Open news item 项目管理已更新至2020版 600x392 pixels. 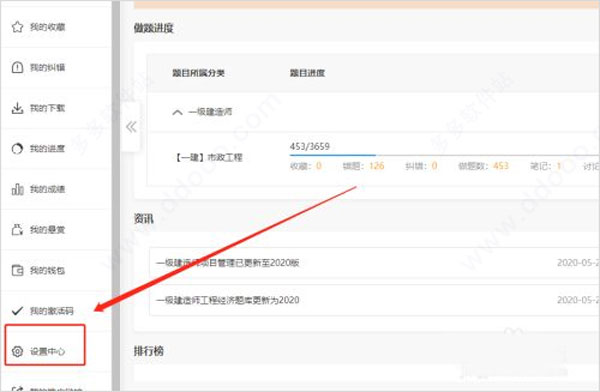point(228,263)
